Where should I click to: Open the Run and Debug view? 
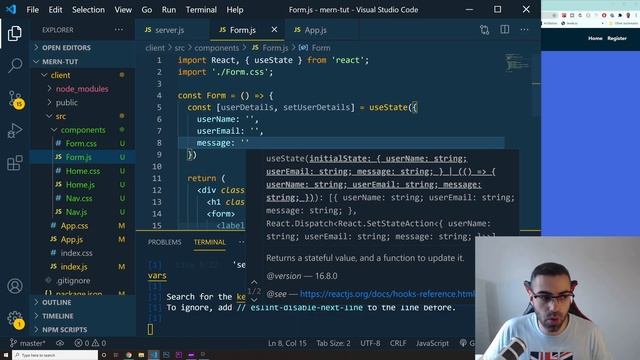tap(15, 131)
